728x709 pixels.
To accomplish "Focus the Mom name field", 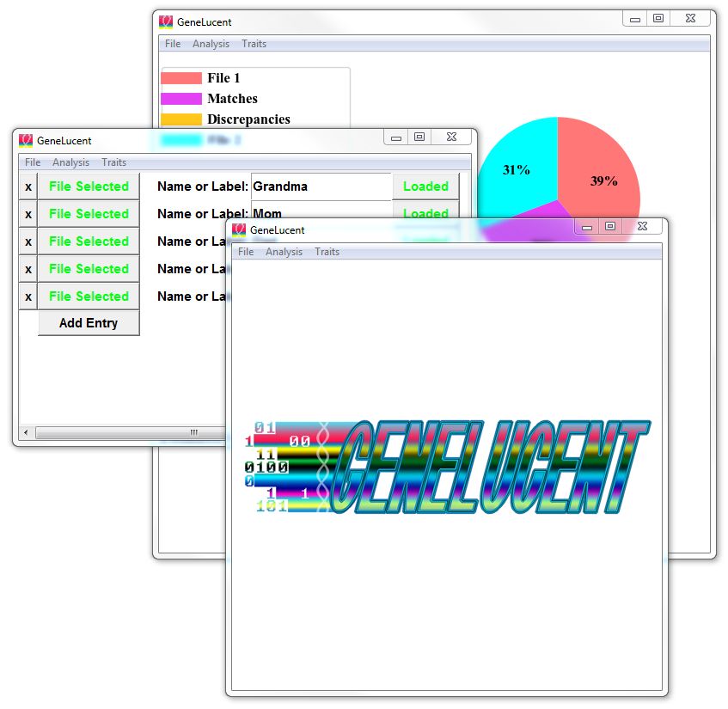I will tap(321, 211).
